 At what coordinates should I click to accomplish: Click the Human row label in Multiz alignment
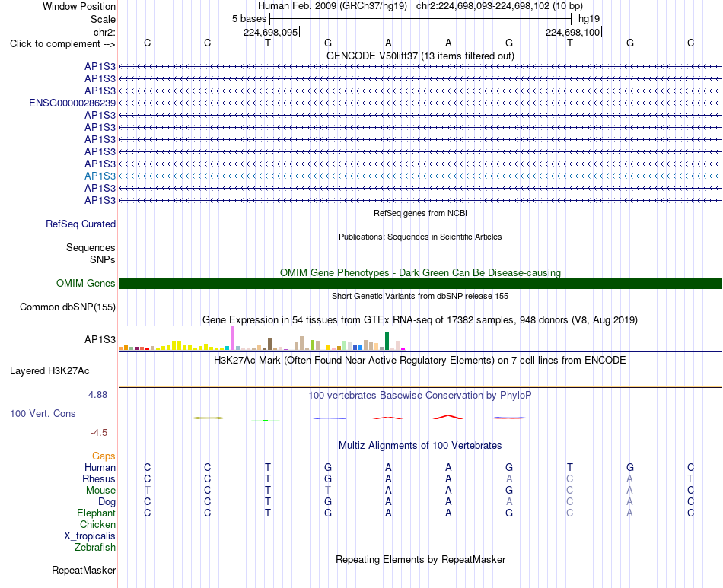[100, 468]
